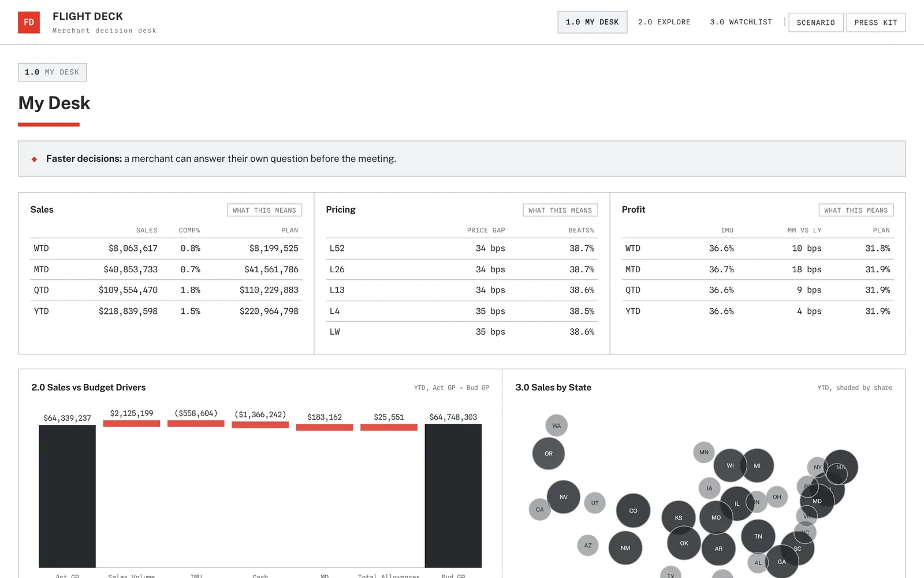924x578 pixels.
Task: Select the AR state bubble
Action: point(718,549)
